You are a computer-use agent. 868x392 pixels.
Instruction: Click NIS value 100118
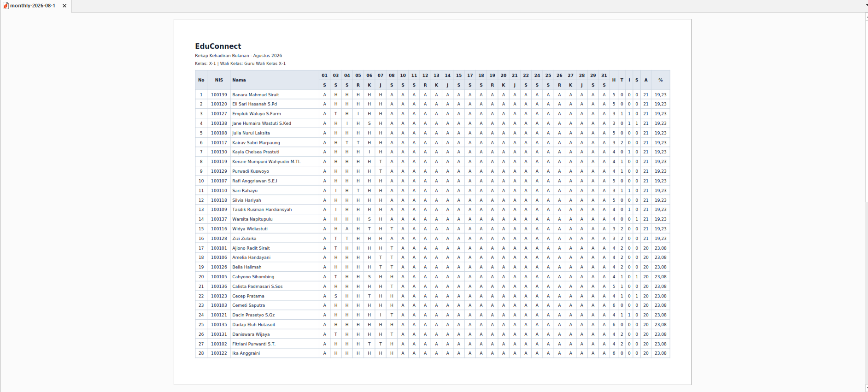click(x=219, y=200)
